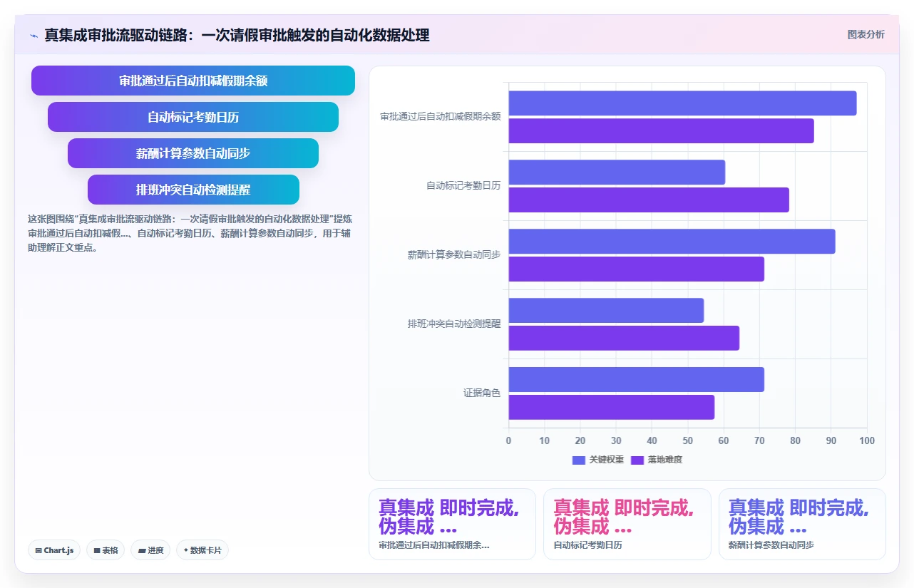The image size is (914, 588).
Task: Click the 关键权重 legend color swatch
Action: (579, 460)
